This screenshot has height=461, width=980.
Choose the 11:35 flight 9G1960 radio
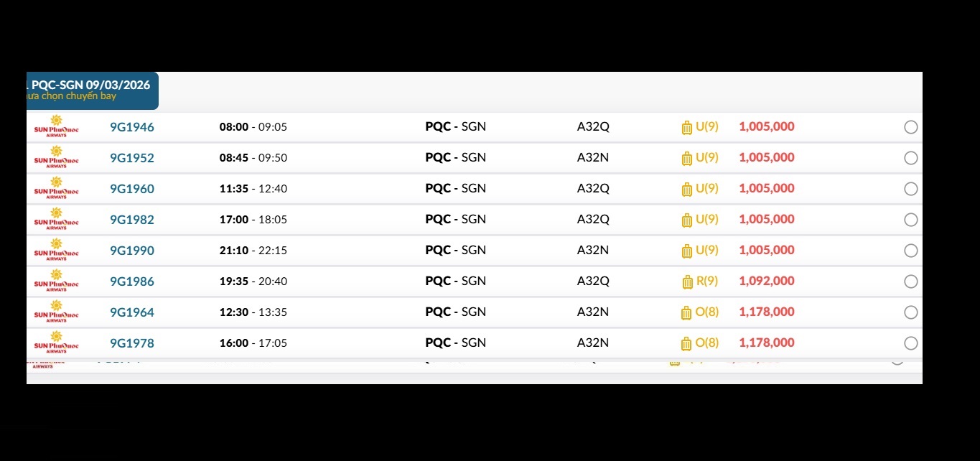[x=910, y=189]
